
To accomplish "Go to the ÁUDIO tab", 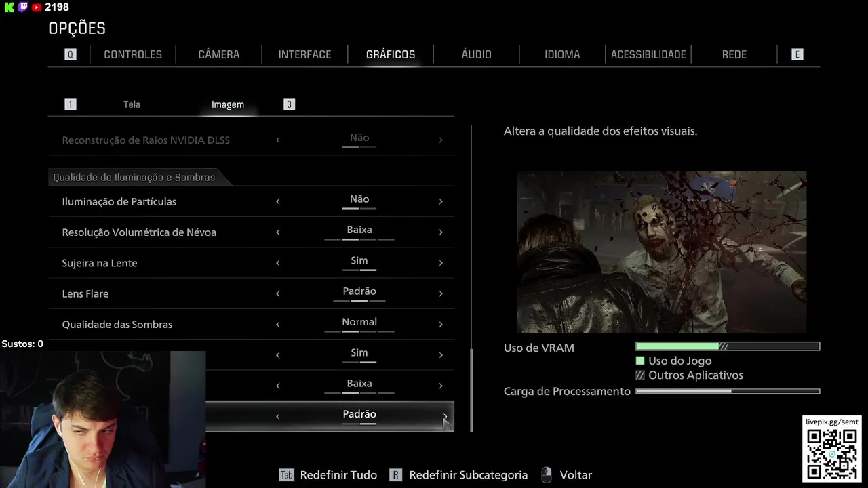I will tap(476, 54).
